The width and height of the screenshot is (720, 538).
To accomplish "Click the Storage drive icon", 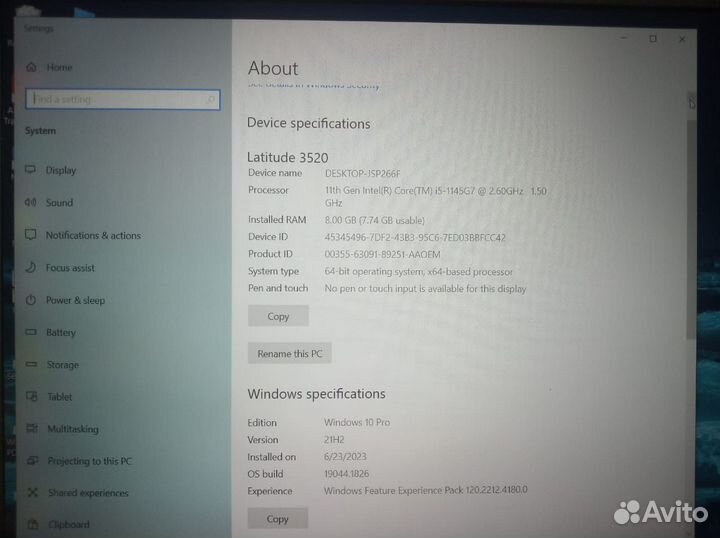I will tap(31, 364).
